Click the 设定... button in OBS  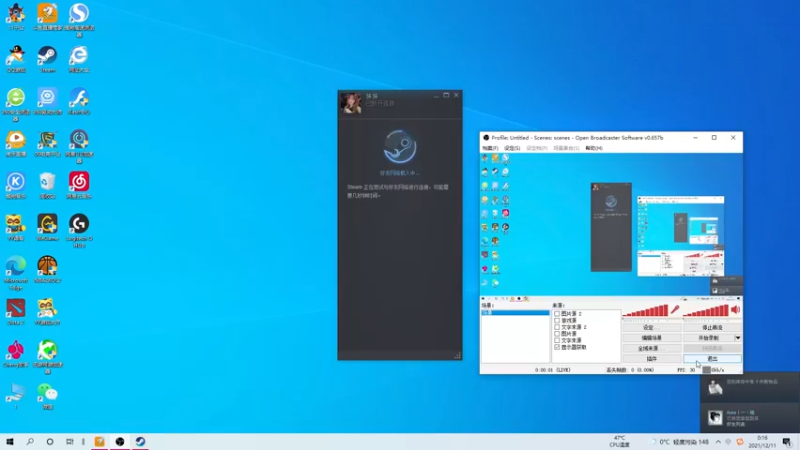[652, 328]
